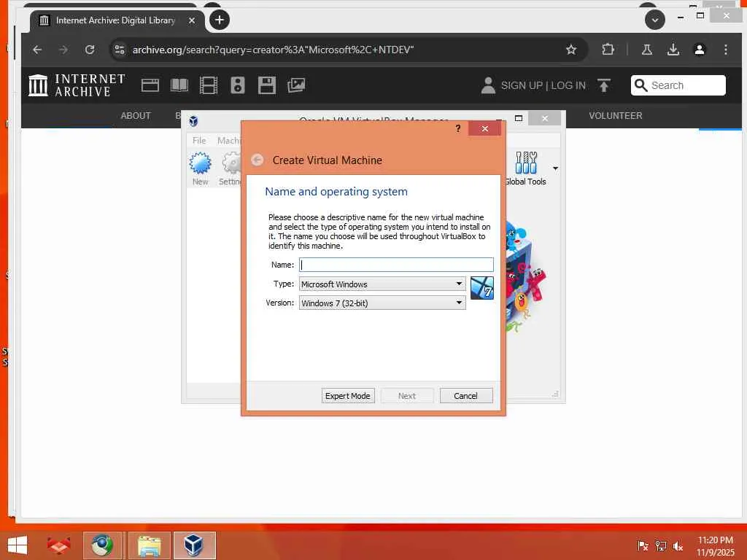
Task: Click the Action Center flag tray icon
Action: pyautogui.click(x=643, y=545)
